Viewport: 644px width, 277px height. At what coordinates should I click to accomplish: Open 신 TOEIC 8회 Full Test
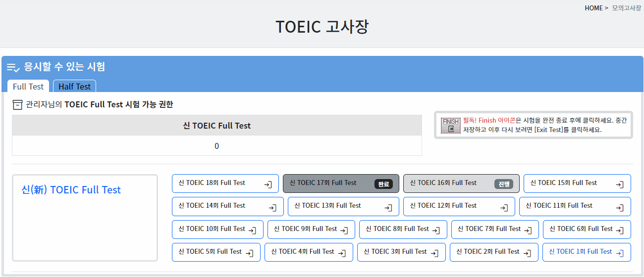tap(398, 229)
